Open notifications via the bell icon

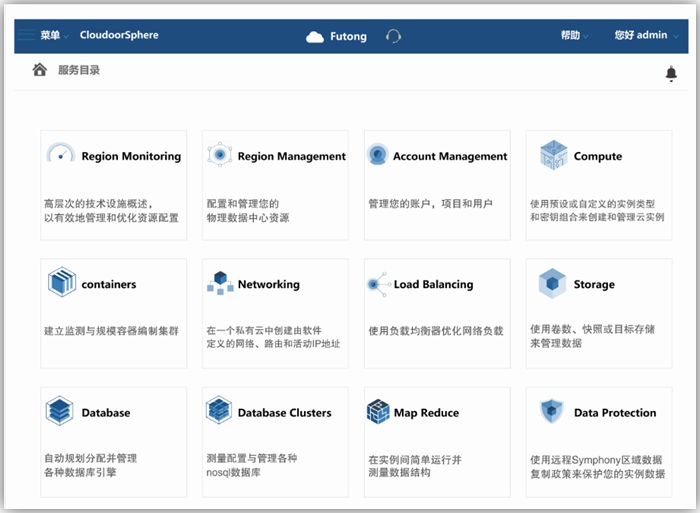671,73
